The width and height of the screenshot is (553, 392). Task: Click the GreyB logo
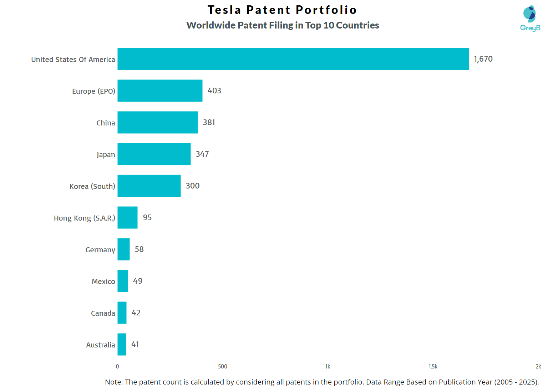pos(530,19)
